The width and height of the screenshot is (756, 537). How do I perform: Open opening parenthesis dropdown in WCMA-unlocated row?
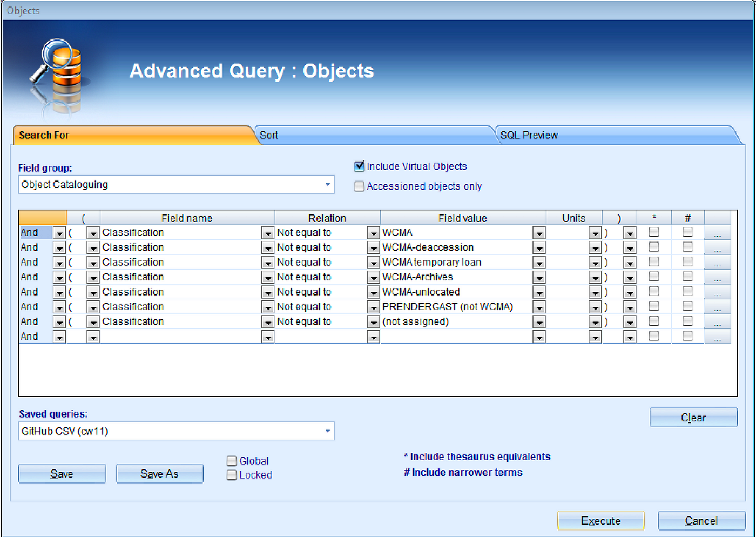click(x=93, y=292)
